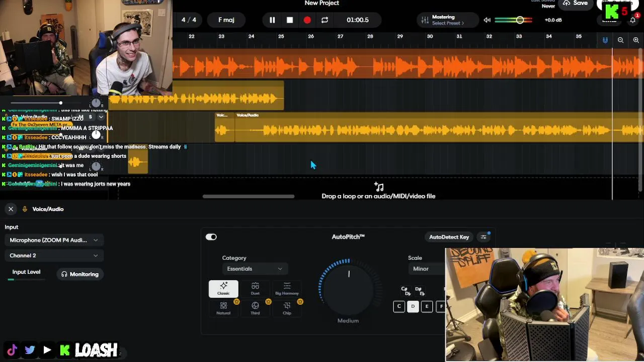Toggle loop playback icon

[325, 20]
